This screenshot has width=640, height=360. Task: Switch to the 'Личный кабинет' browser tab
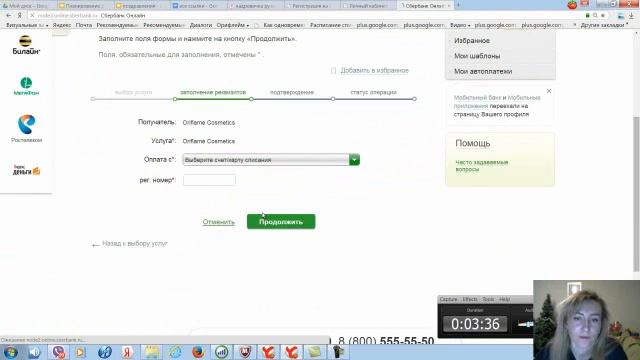coord(367,6)
